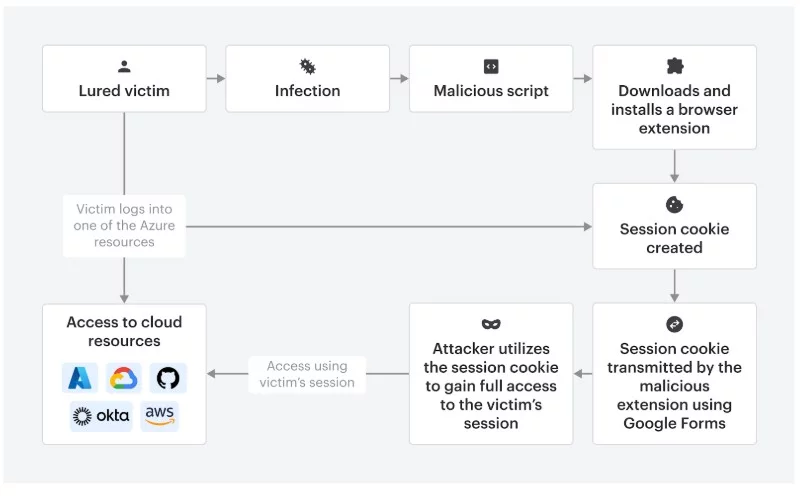Click the Google Cloud logo icon
The image size is (809, 496).
click(x=124, y=378)
